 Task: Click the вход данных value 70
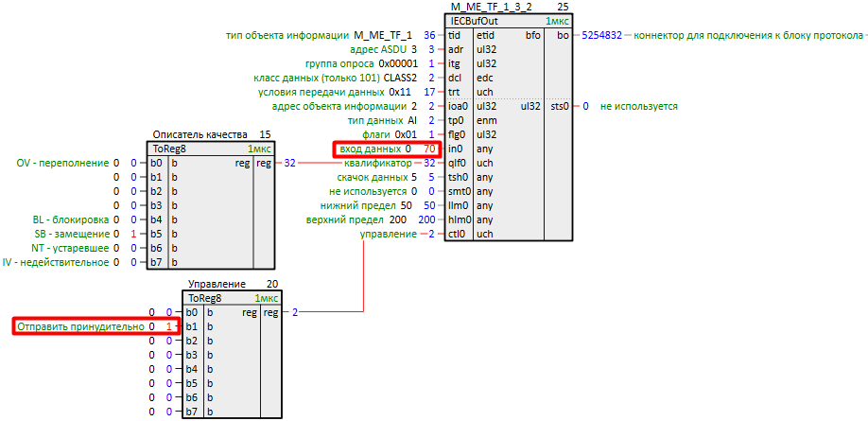click(x=429, y=149)
